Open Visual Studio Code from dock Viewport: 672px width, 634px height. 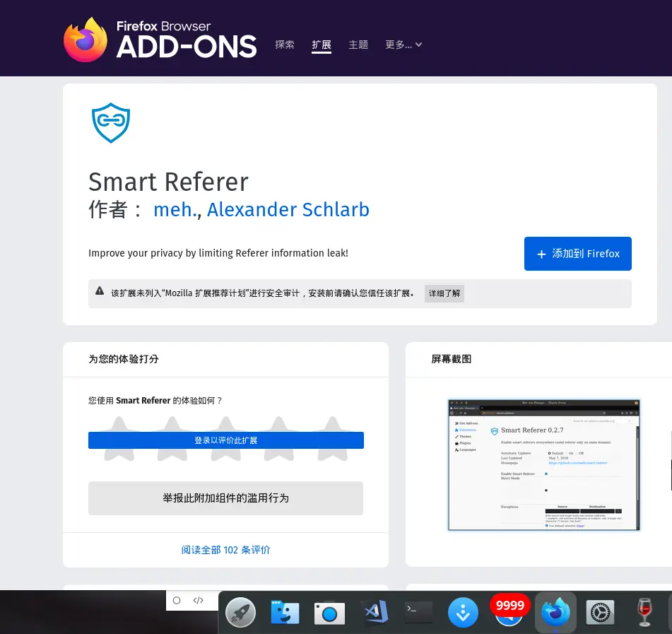[376, 611]
